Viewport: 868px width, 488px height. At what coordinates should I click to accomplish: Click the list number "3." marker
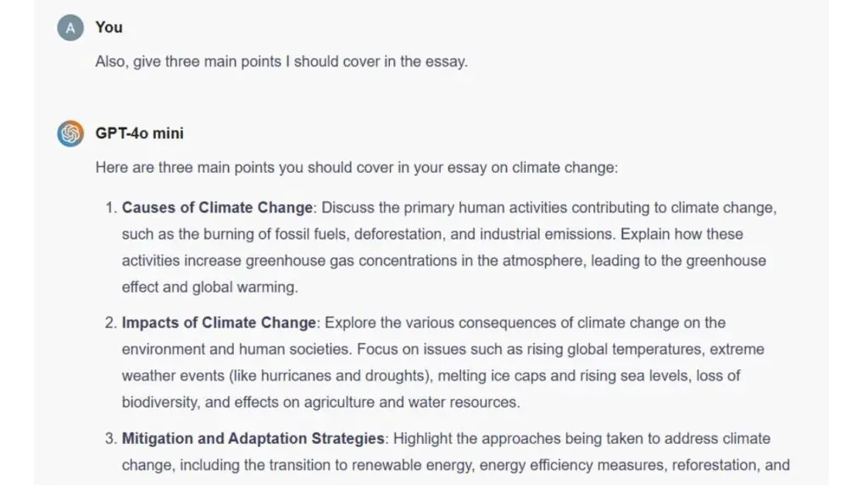pyautogui.click(x=110, y=439)
